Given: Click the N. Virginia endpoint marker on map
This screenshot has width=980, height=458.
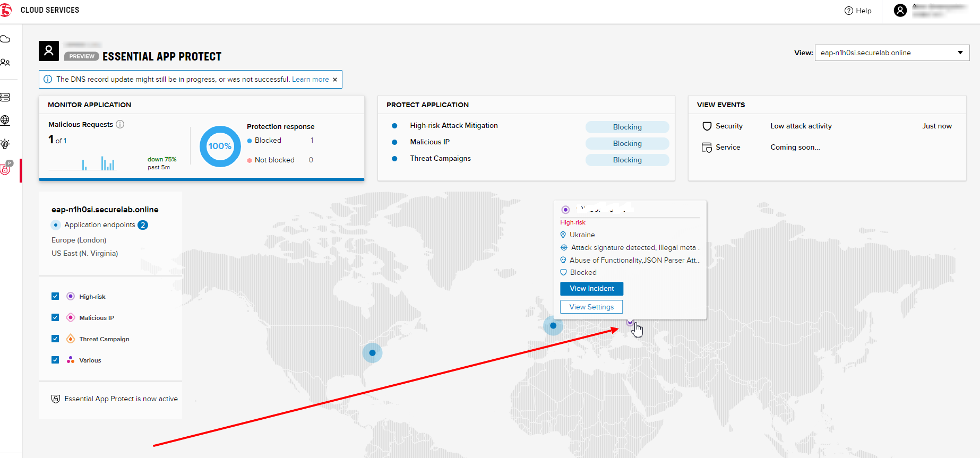Looking at the screenshot, I should pos(372,353).
